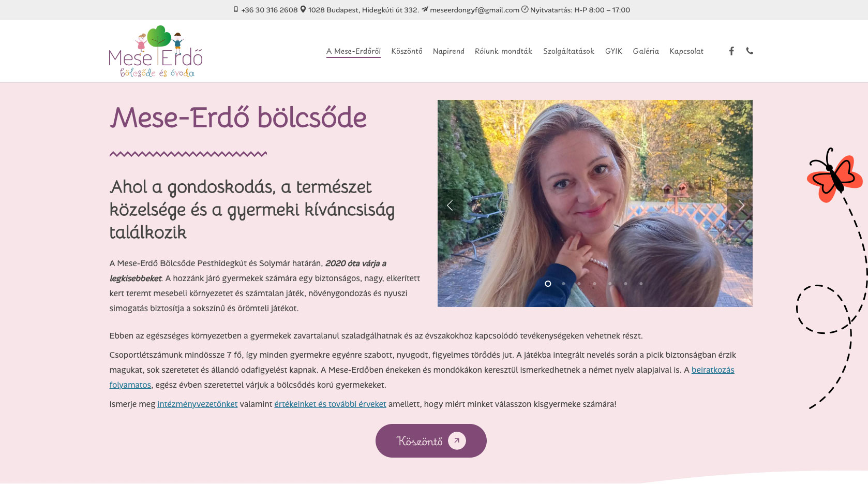
Task: Click the email address meseerdongyf@gmail.com
Action: pos(474,10)
